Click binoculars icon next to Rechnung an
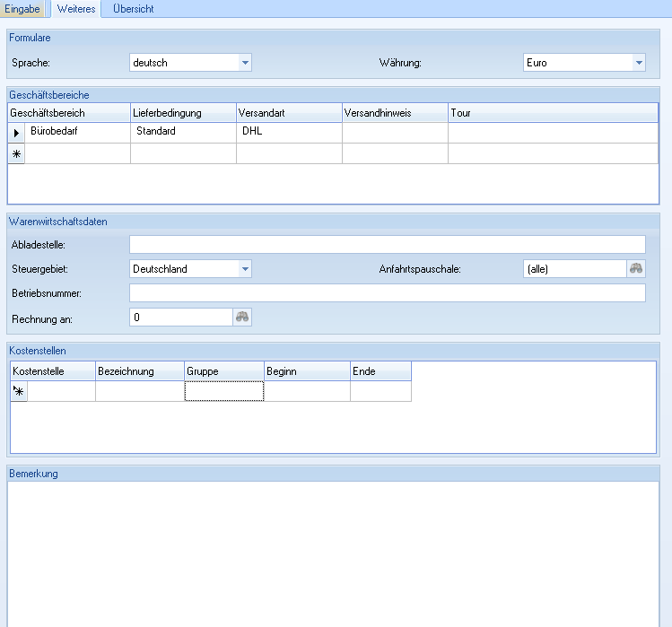This screenshot has height=627, width=672. pos(242,317)
